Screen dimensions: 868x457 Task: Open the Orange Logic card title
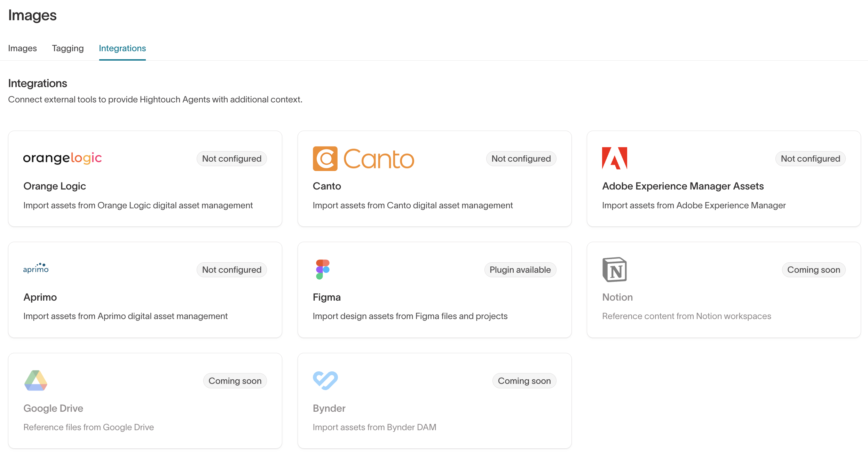click(x=55, y=186)
